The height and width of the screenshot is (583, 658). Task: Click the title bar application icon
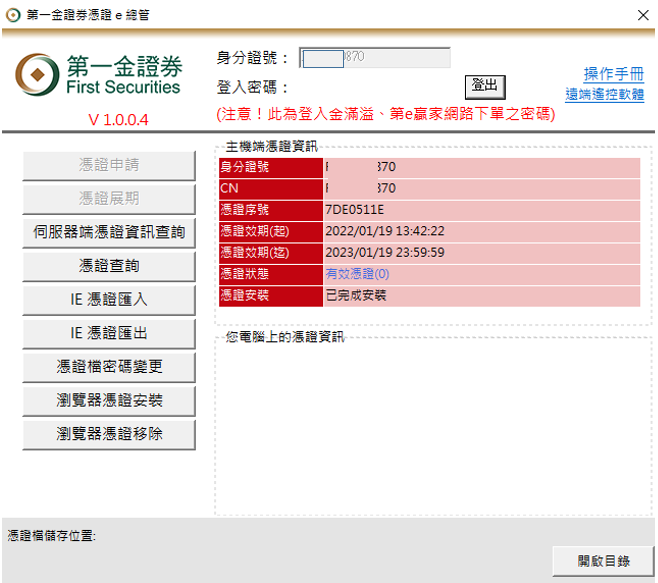coord(12,14)
